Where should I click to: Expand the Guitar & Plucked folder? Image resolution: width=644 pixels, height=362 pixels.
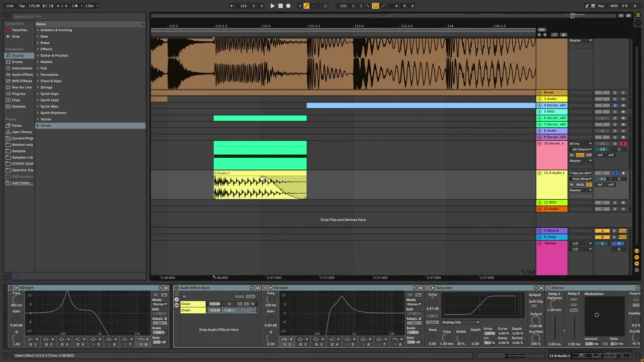coord(38,55)
